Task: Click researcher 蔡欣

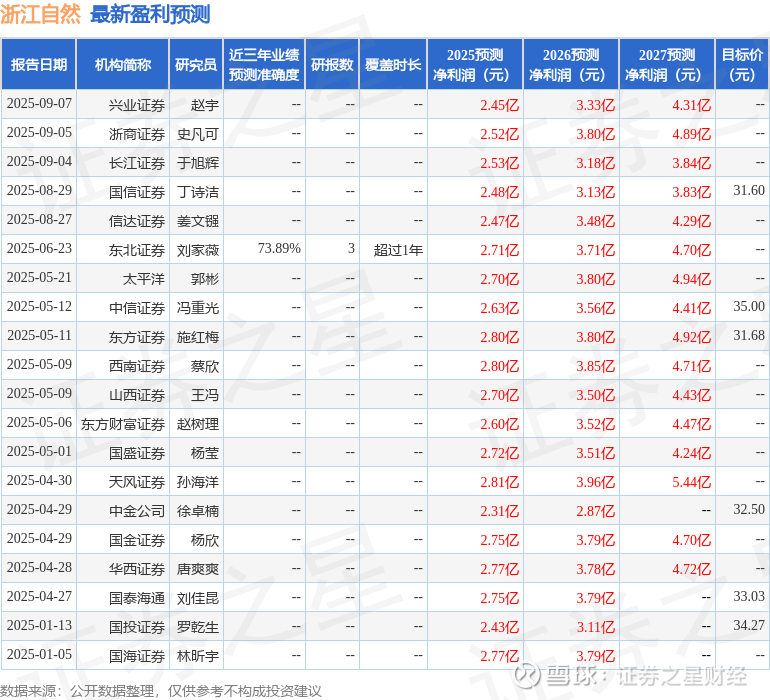Action: pos(205,366)
